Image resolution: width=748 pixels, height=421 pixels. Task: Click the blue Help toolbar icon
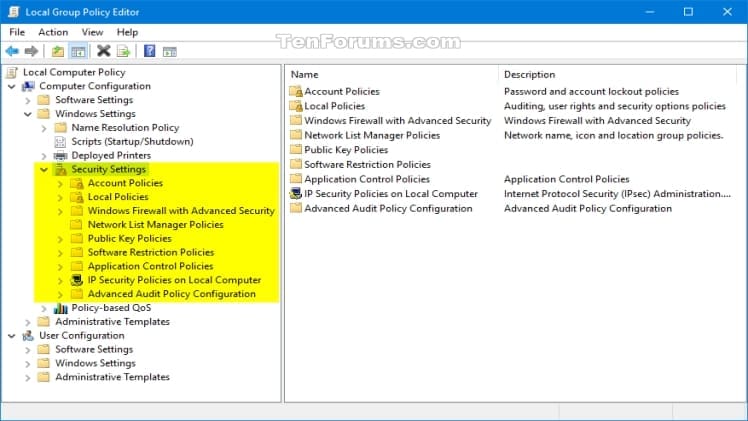point(149,51)
